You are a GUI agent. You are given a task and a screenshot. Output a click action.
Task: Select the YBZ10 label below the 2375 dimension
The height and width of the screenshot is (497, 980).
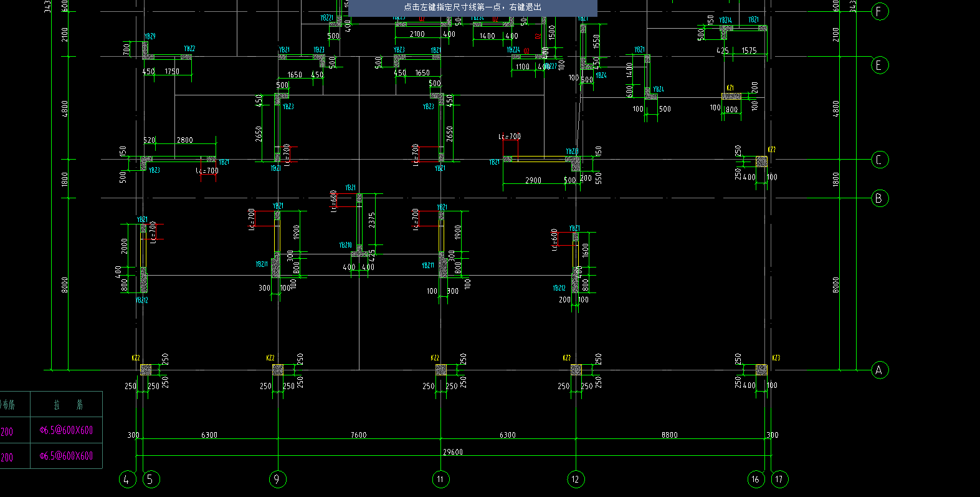[x=346, y=245]
